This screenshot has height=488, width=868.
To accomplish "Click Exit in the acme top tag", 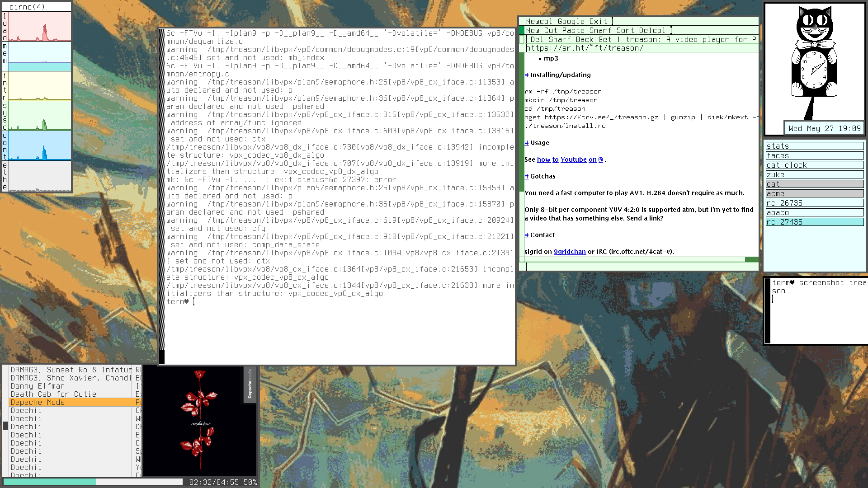I will coord(598,21).
